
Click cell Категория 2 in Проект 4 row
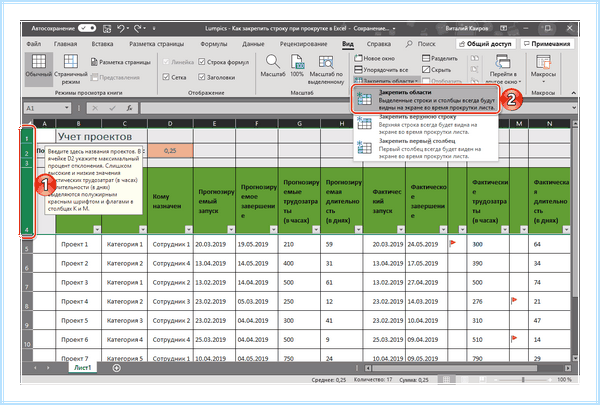tap(124, 302)
